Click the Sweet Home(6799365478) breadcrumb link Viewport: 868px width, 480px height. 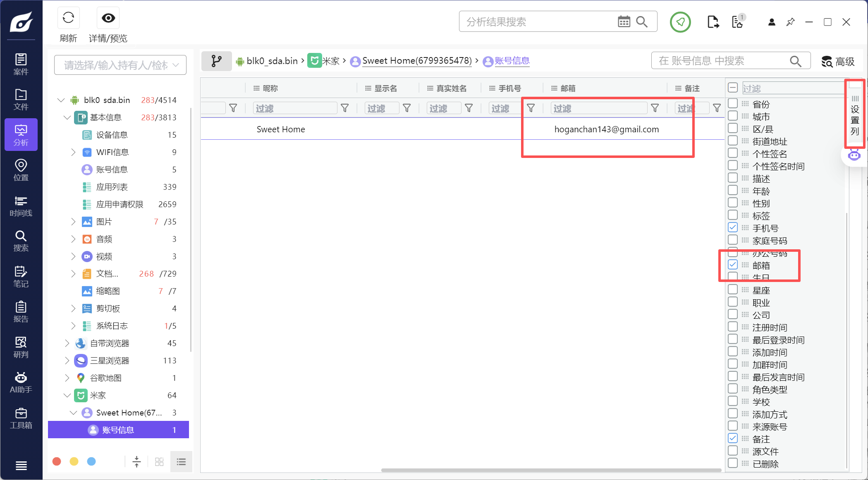coord(417,61)
